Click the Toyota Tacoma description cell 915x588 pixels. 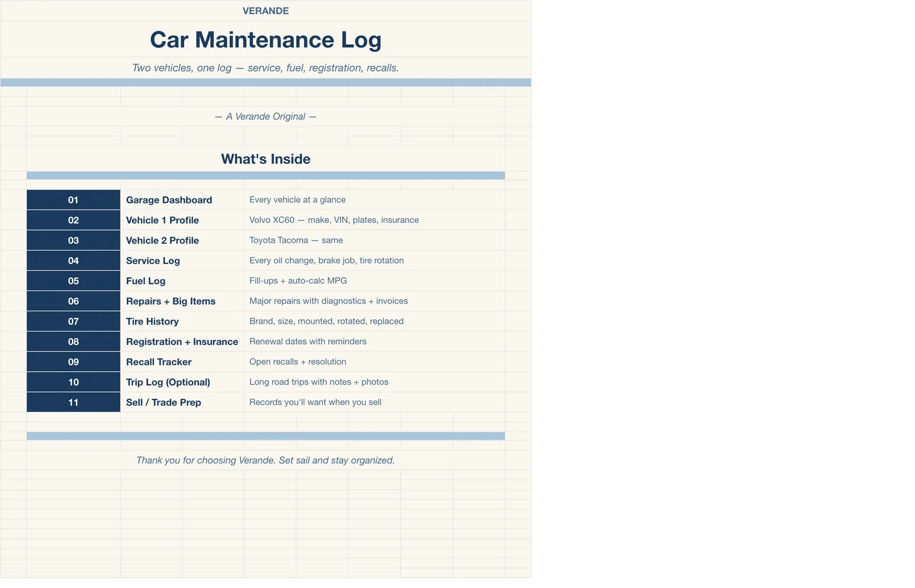[x=374, y=241]
